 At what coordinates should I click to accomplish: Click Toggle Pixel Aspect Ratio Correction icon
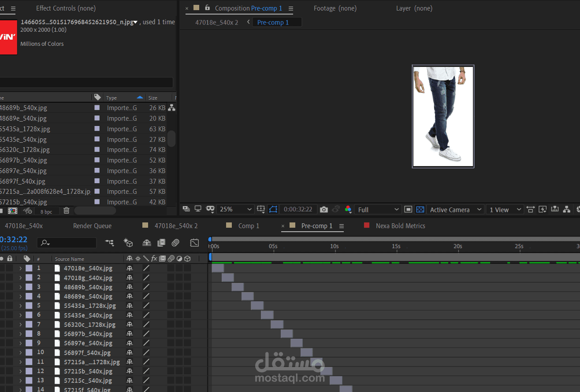pyautogui.click(x=531, y=210)
